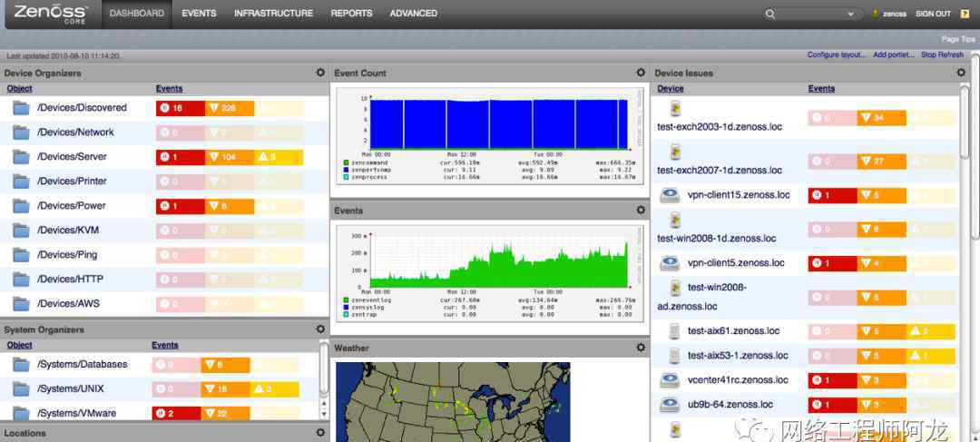This screenshot has height=442, width=980.
Task: Click the search magnifier icon
Action: click(x=770, y=14)
